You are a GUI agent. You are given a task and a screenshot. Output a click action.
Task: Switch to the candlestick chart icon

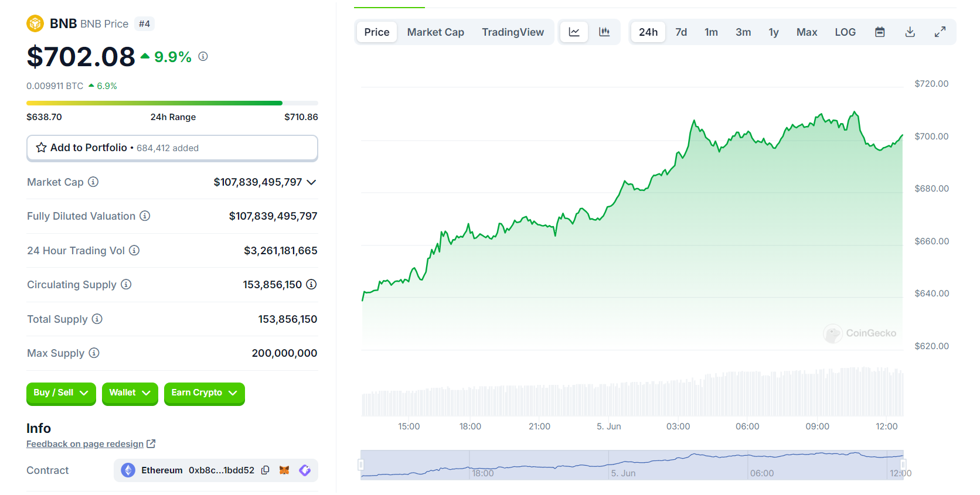tap(604, 32)
